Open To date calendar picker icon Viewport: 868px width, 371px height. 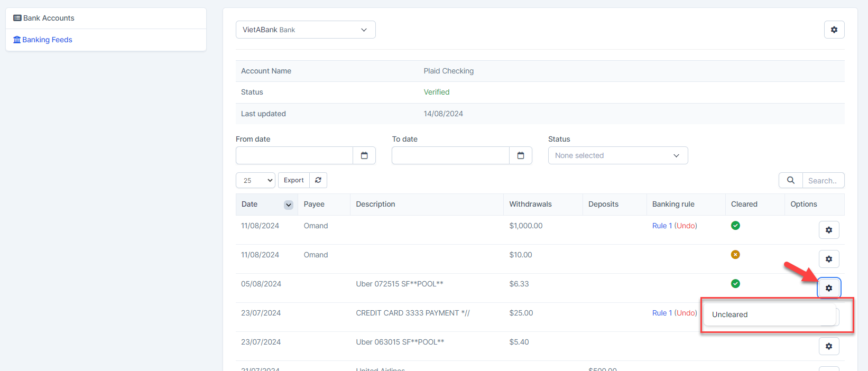pyautogui.click(x=521, y=155)
